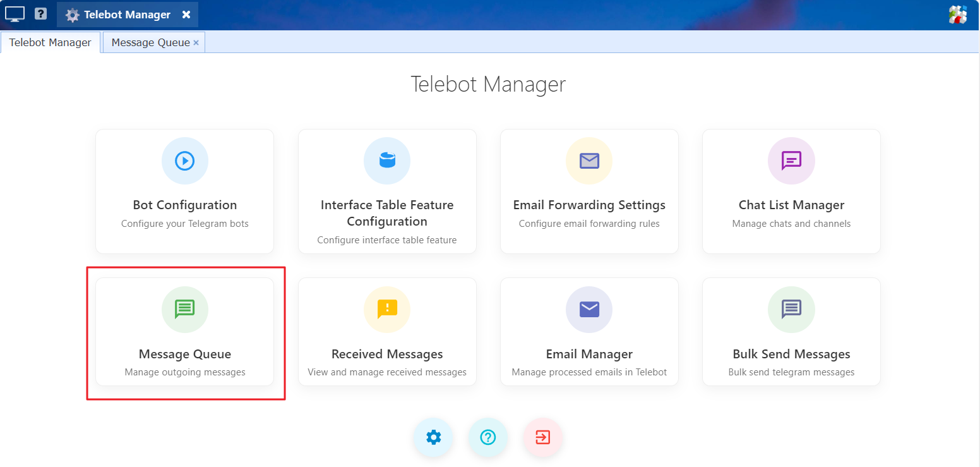
Task: Click the green Message Queue icon
Action: coord(185,309)
